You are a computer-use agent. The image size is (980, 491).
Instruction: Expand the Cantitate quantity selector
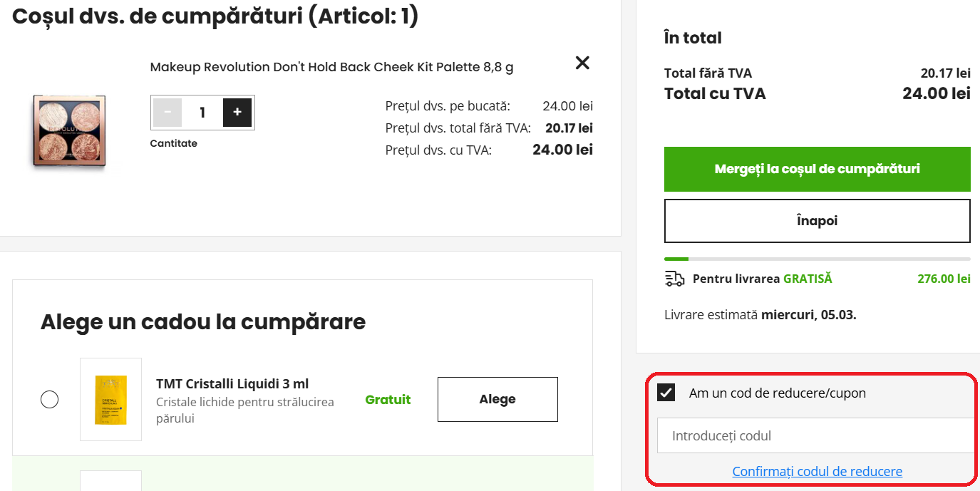tap(202, 112)
